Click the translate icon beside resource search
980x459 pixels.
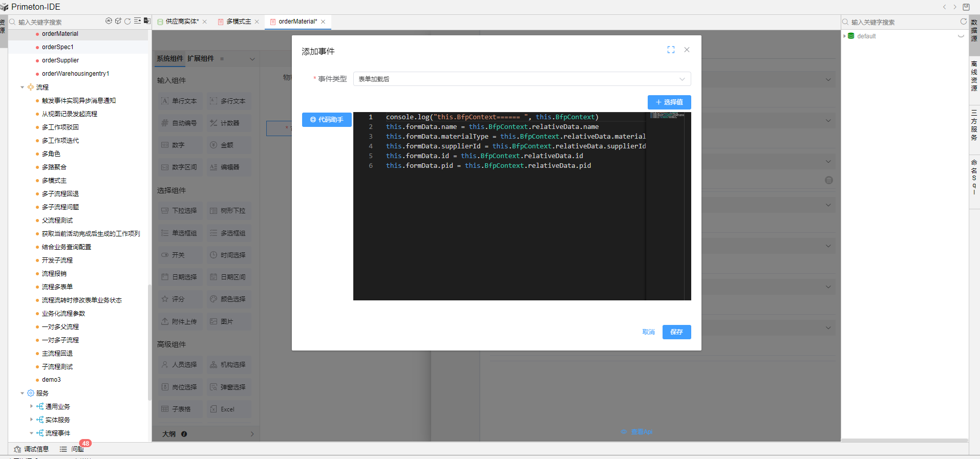pyautogui.click(x=147, y=21)
